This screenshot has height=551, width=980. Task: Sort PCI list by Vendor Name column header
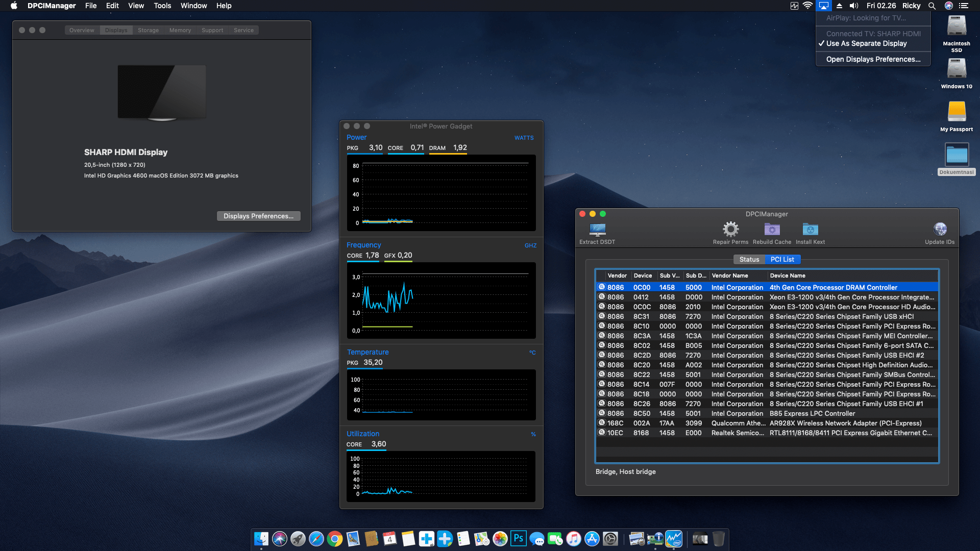pyautogui.click(x=738, y=275)
